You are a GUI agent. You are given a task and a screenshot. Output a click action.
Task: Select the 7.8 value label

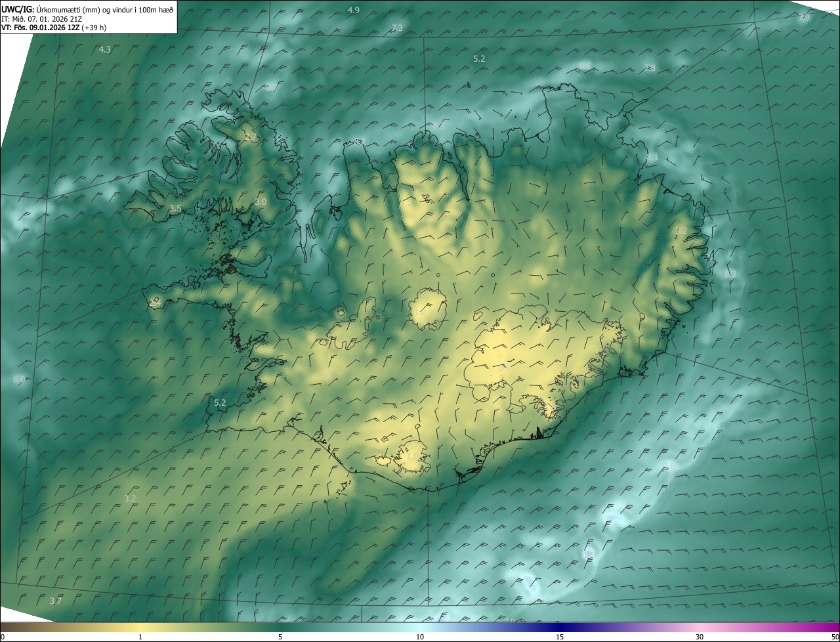point(650,68)
